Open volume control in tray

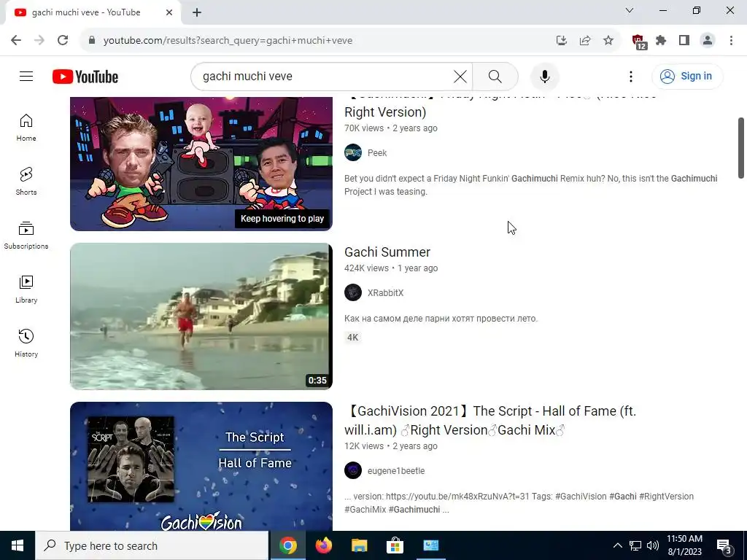tap(653, 545)
